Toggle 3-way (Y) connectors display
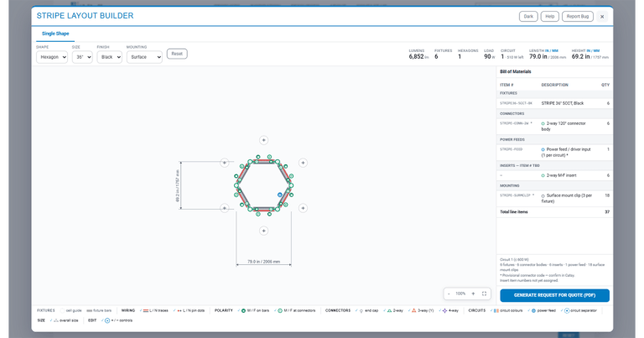The image size is (644, 338). (422, 310)
